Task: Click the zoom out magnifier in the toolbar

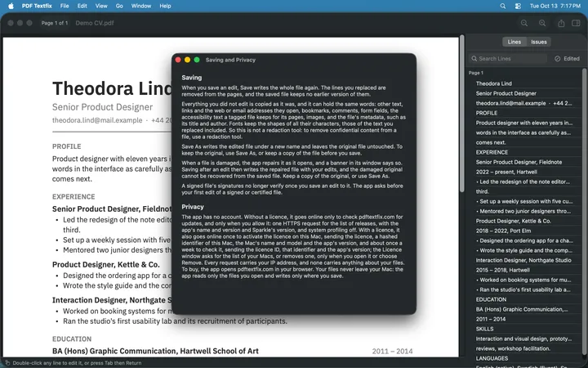Action: [523, 23]
